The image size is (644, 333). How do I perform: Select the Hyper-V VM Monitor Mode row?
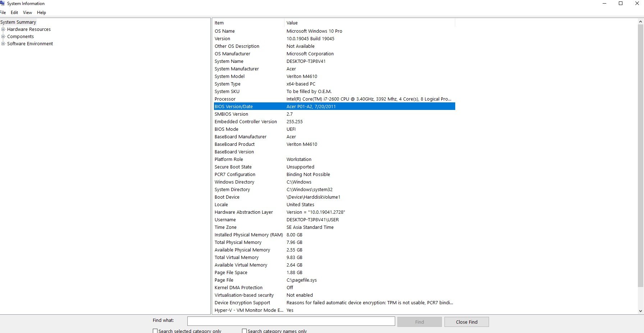pos(334,310)
